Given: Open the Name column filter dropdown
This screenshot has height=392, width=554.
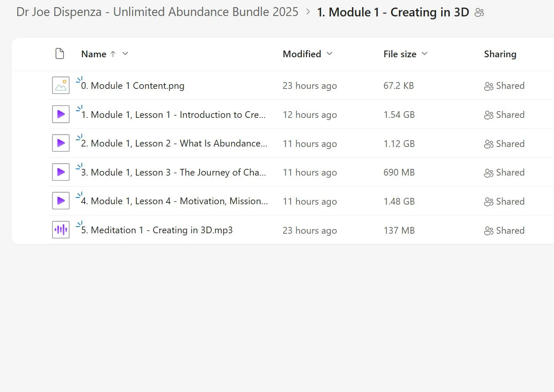Looking at the screenshot, I should (x=125, y=54).
